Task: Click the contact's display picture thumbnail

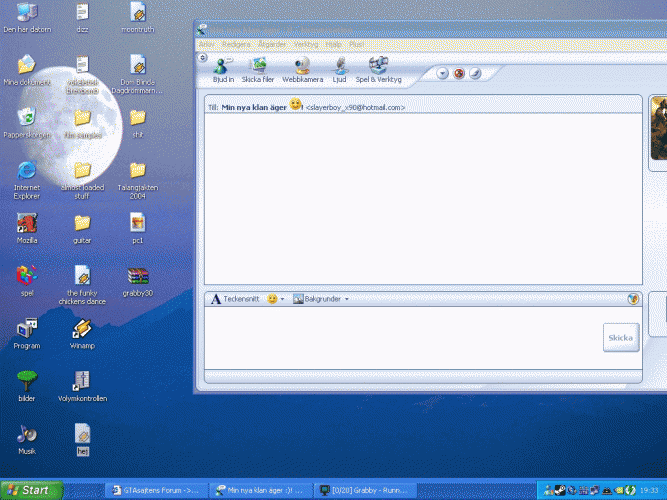Action: point(658,128)
